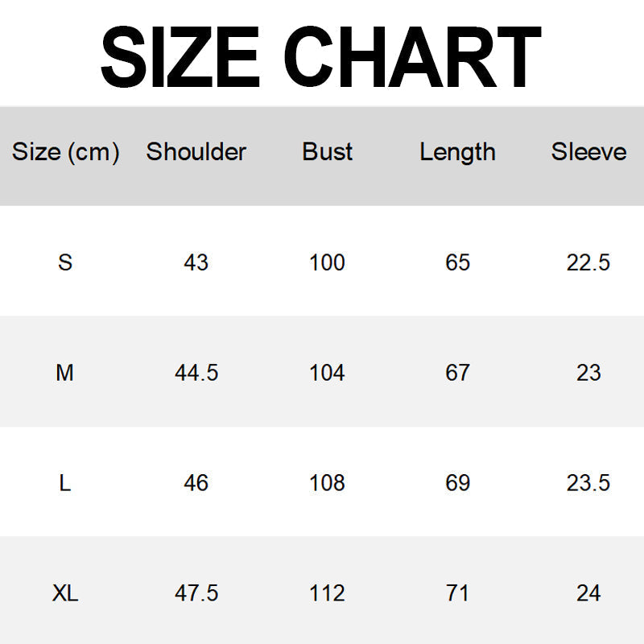Click shoulder value 43 for size S
The image size is (644, 644).
coord(196,262)
